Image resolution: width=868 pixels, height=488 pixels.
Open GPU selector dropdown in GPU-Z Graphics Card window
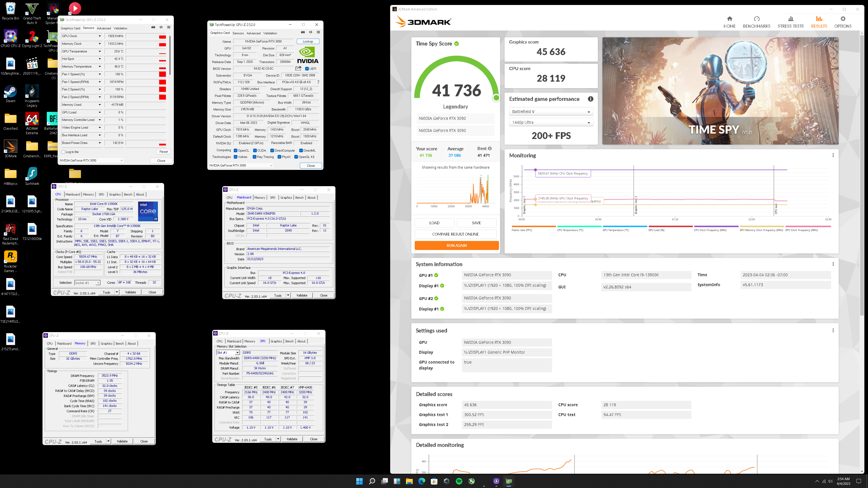pos(241,165)
